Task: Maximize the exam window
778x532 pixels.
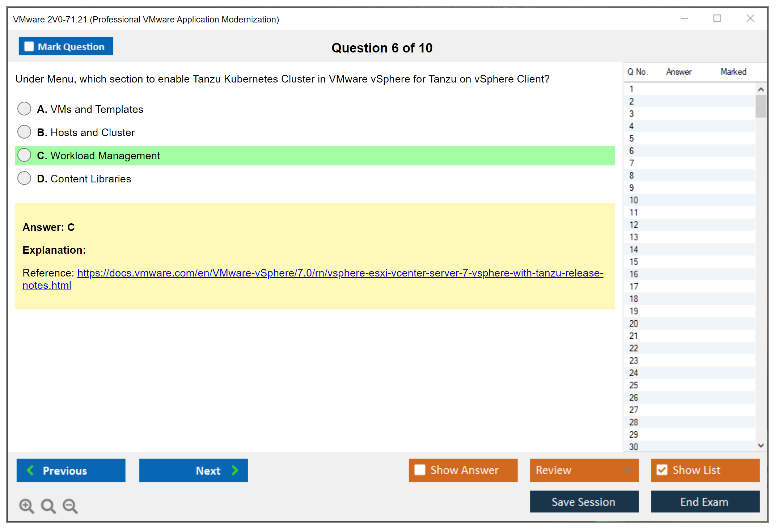Action: (x=717, y=18)
